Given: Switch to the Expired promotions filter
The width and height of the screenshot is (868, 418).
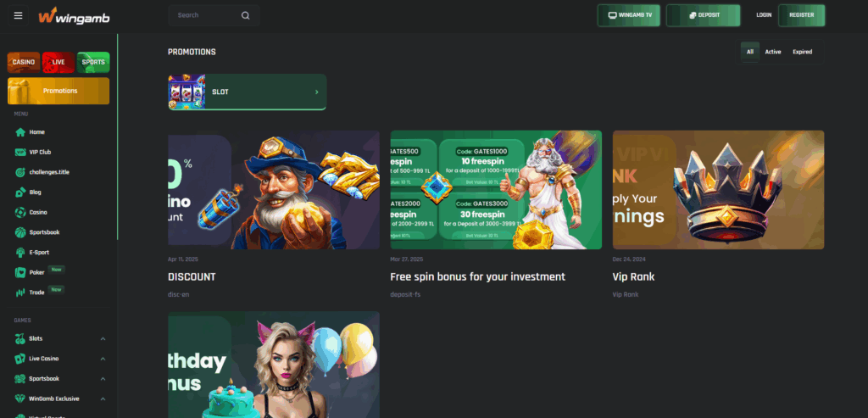Looking at the screenshot, I should coord(802,52).
